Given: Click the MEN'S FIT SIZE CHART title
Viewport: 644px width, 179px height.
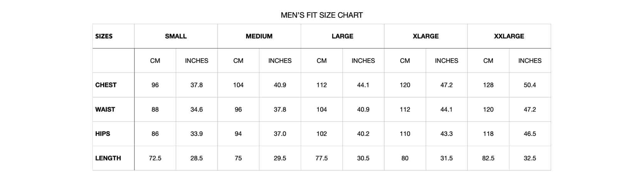Looking at the screenshot, I should click(x=322, y=15).
